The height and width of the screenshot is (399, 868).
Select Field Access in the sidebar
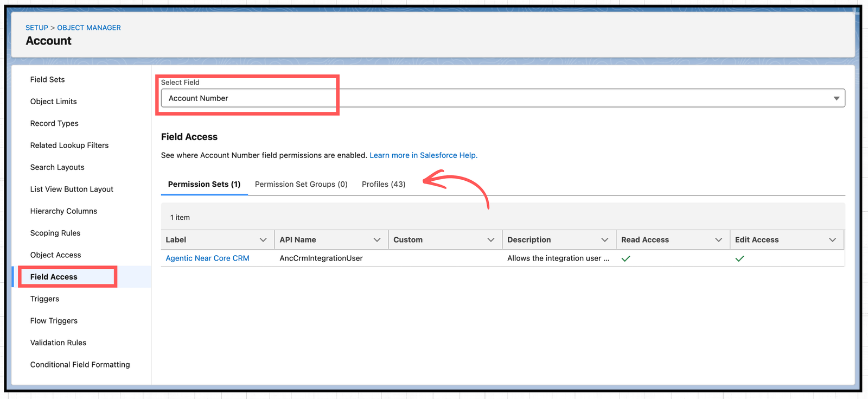click(54, 277)
